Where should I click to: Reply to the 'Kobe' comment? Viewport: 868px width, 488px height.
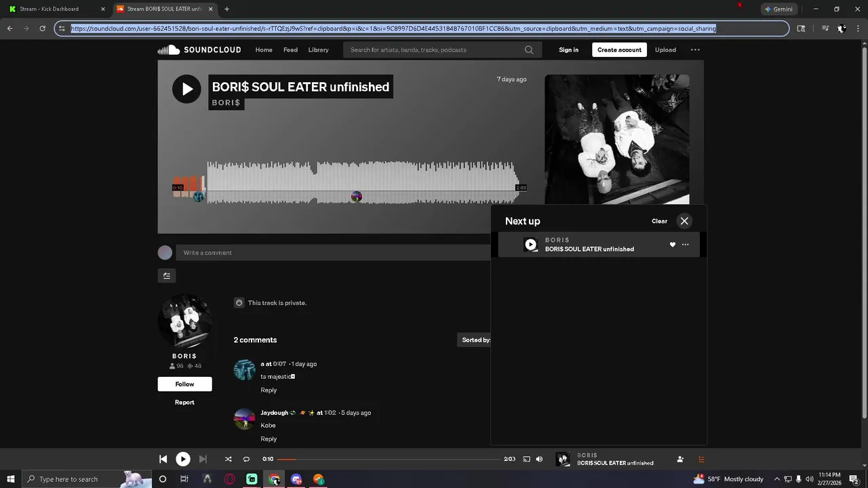pyautogui.click(x=269, y=439)
